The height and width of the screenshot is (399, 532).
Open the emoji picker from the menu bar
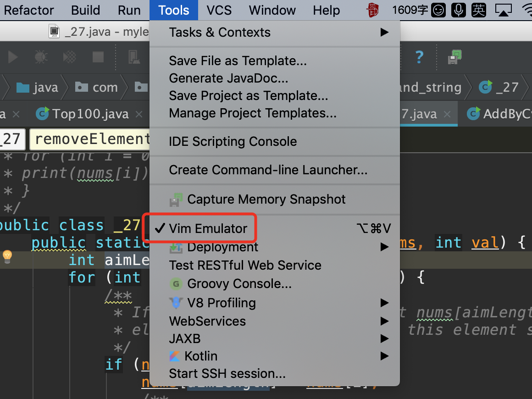point(438,9)
